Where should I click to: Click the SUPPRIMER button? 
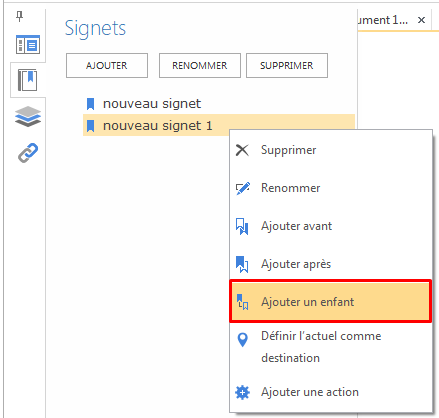click(287, 65)
